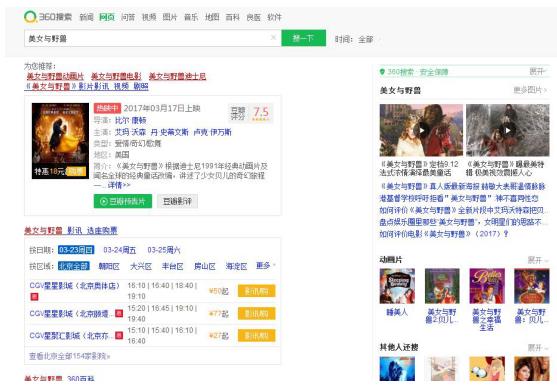Screen dimensions: 557x392
Task: Expand the 安全保障 panel via 展开
Action: pos(538,72)
